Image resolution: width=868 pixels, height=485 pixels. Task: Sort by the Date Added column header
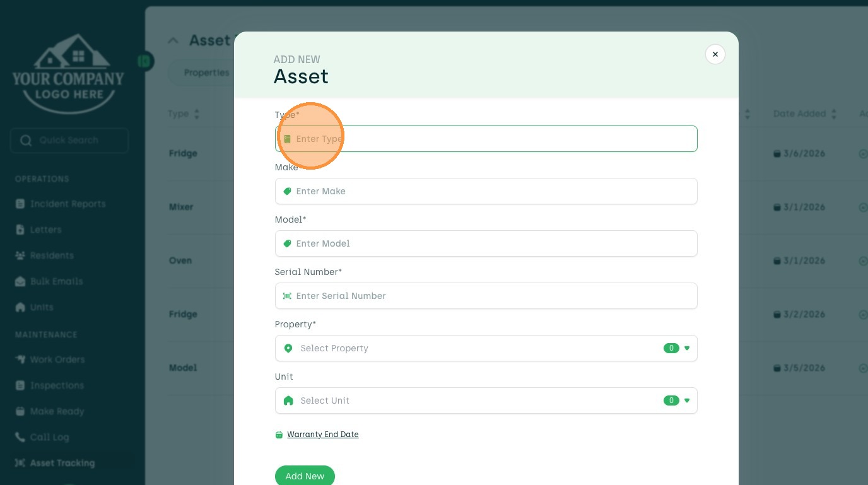(x=806, y=114)
